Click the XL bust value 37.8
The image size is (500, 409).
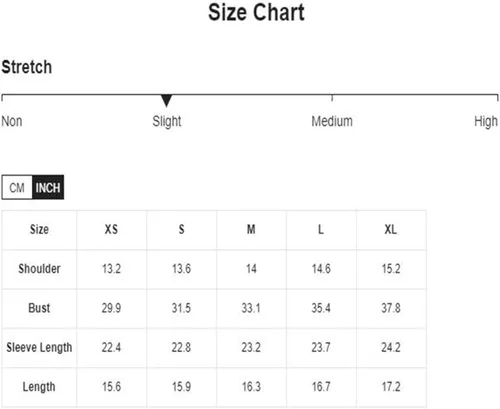coord(391,308)
